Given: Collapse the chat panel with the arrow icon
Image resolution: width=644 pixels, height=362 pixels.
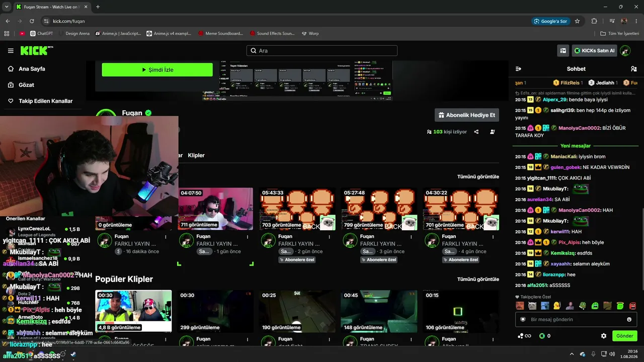Looking at the screenshot, I should click(x=518, y=69).
